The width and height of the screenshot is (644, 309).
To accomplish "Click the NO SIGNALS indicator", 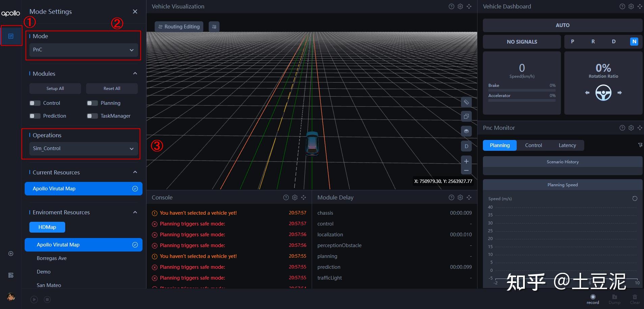I will click(x=522, y=42).
